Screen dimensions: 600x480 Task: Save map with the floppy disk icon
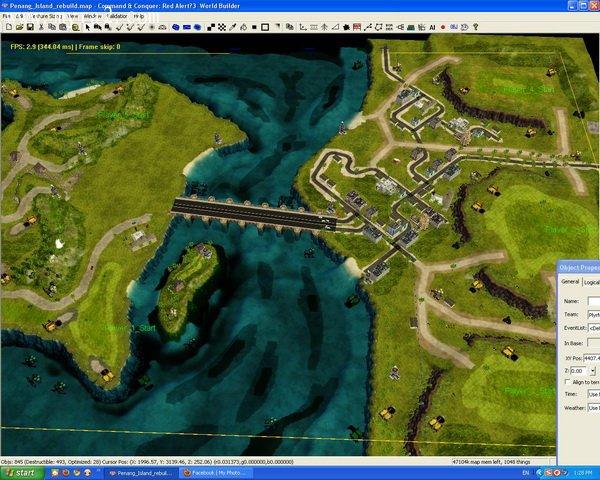[x=30, y=27]
